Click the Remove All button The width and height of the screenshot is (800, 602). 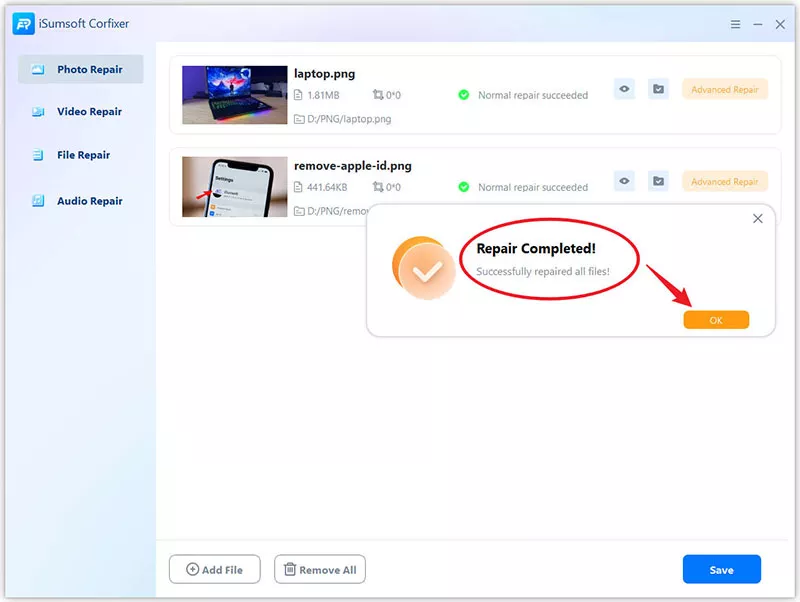[x=320, y=569]
